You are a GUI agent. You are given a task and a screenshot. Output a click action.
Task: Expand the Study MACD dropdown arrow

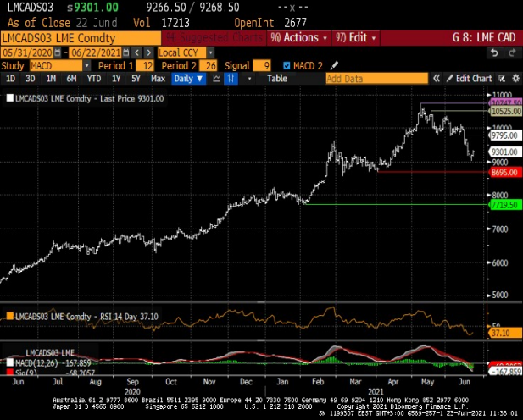[x=86, y=66]
